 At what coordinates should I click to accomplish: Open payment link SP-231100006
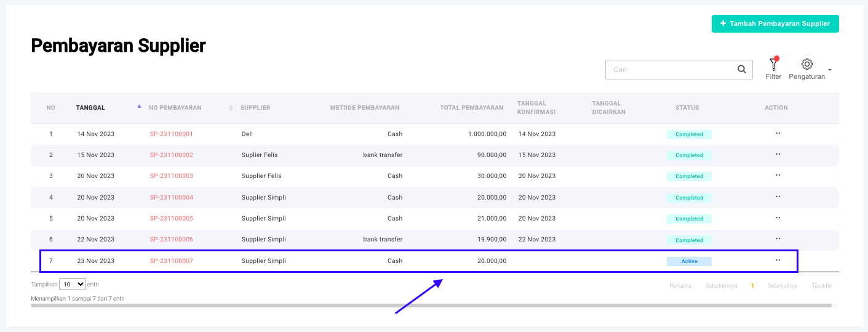coord(171,240)
